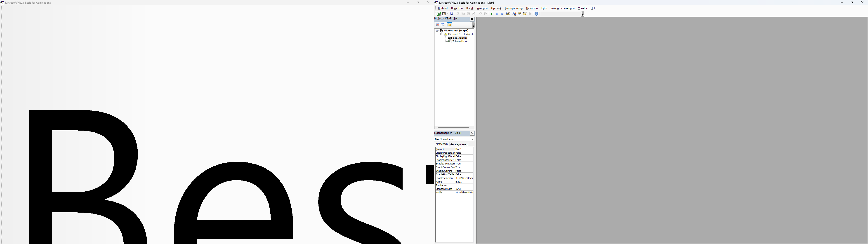Open the Object Browser icon
This screenshot has height=244, width=868.
[525, 14]
